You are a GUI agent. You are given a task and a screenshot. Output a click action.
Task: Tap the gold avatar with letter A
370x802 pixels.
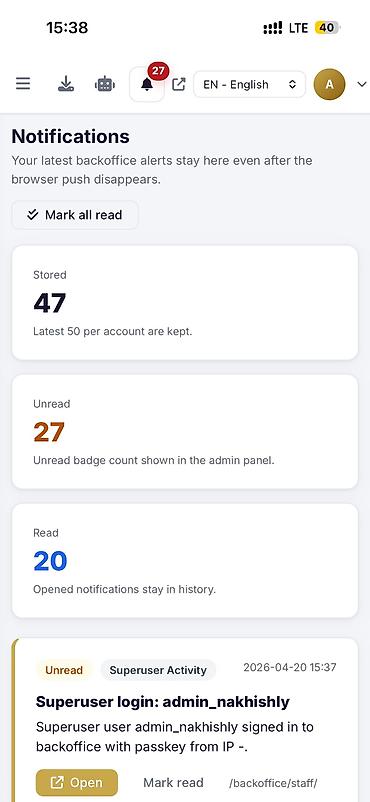(x=330, y=84)
